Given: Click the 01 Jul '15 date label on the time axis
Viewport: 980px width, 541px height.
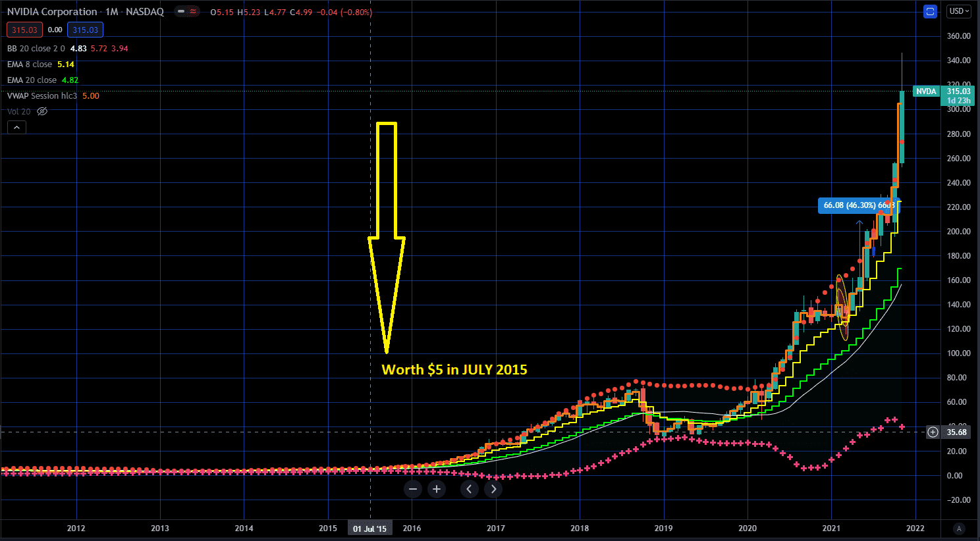Looking at the screenshot, I should 369,528.
